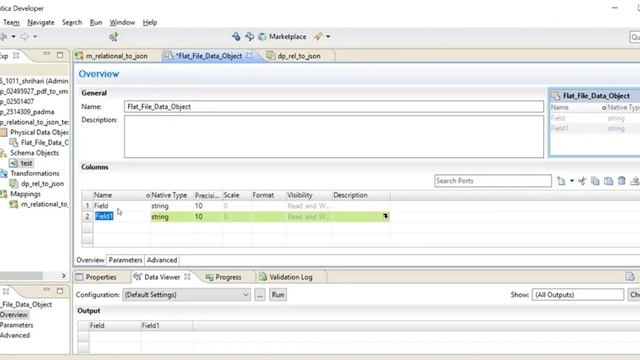Click the second connection icon left of Marketplace

click(249, 37)
